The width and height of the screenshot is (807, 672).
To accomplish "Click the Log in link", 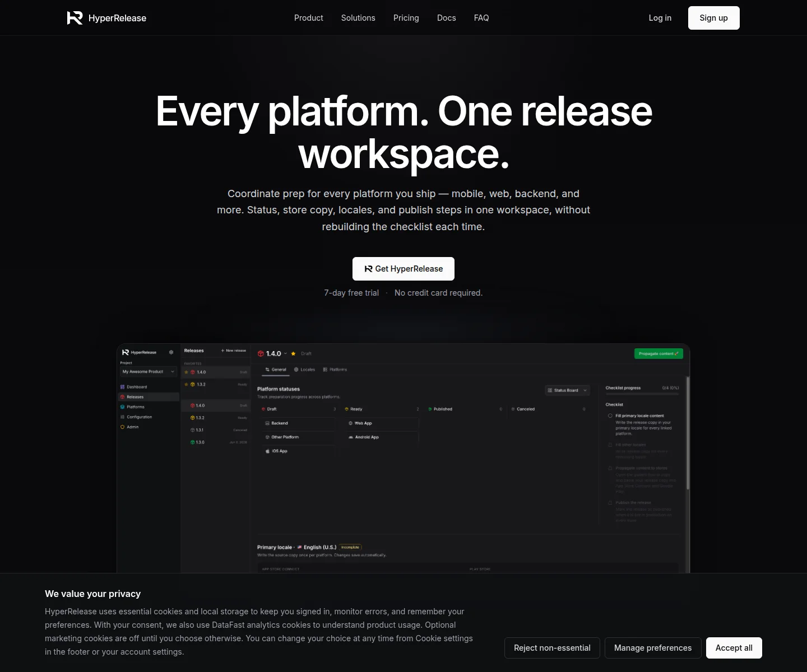I will pyautogui.click(x=660, y=18).
